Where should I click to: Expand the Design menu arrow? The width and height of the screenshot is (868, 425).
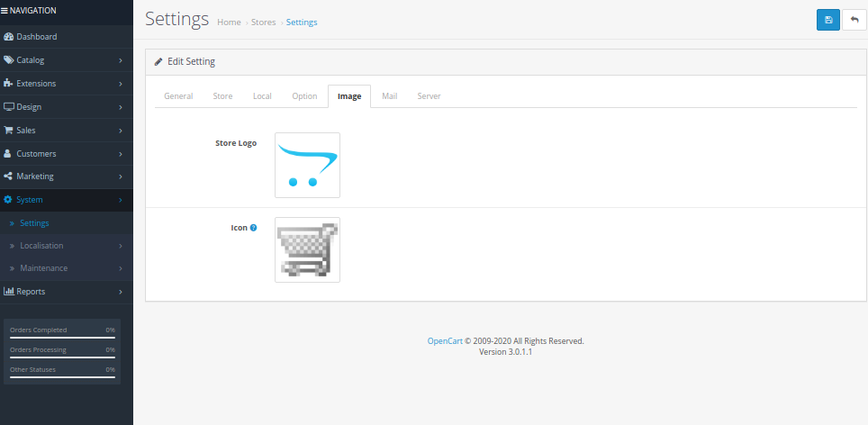[120, 107]
